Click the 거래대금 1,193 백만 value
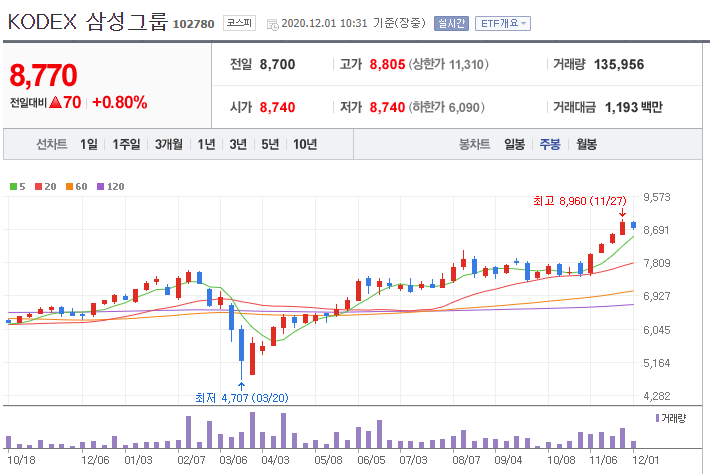710x474 pixels. click(x=633, y=107)
